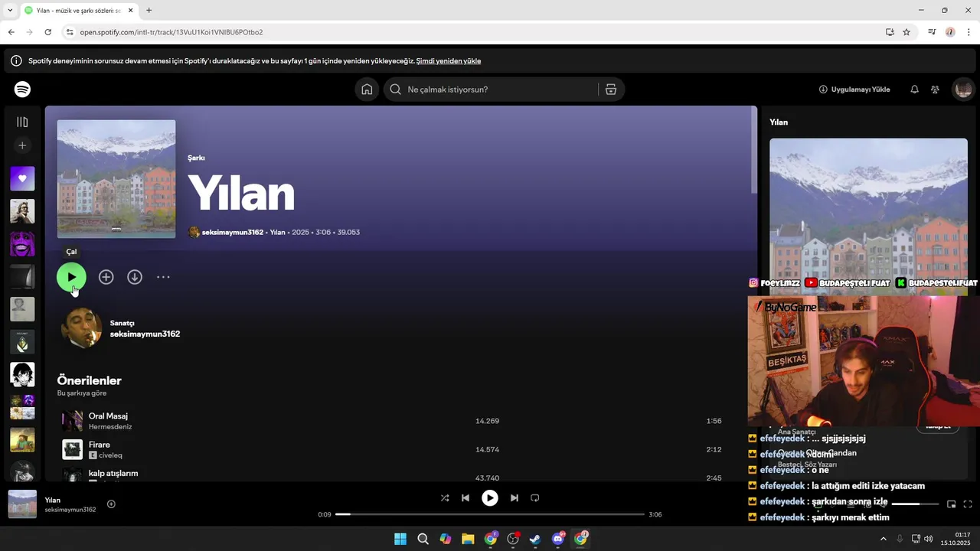Click the large cover in right Yılan panel
Image resolution: width=980 pixels, height=551 pixels.
click(x=868, y=217)
